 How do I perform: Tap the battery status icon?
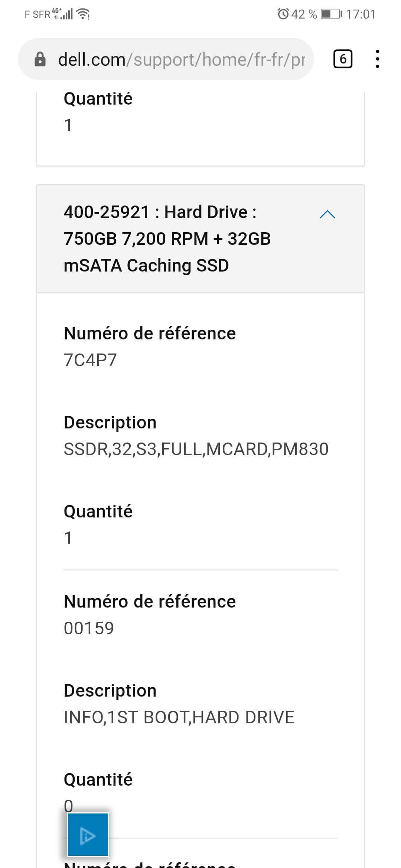(x=332, y=14)
